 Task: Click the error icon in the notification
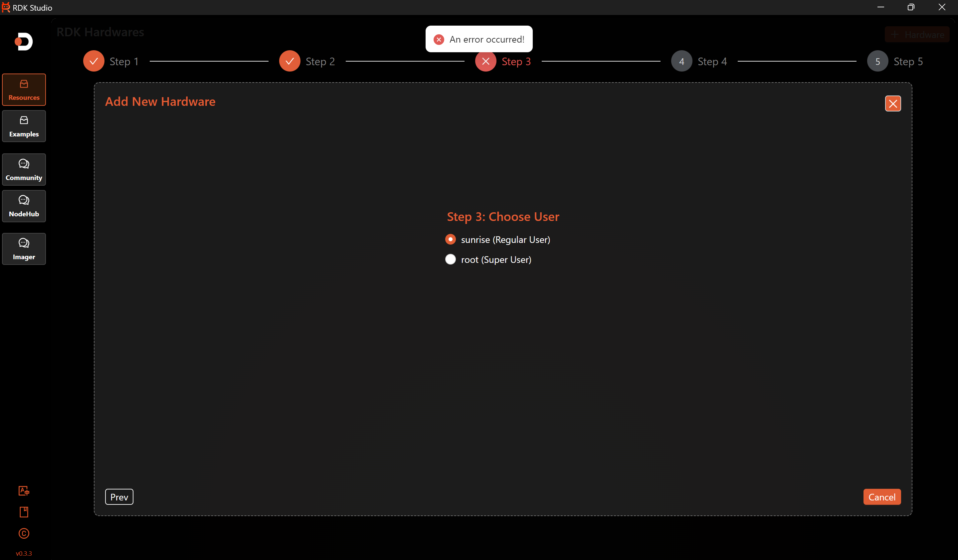439,40
